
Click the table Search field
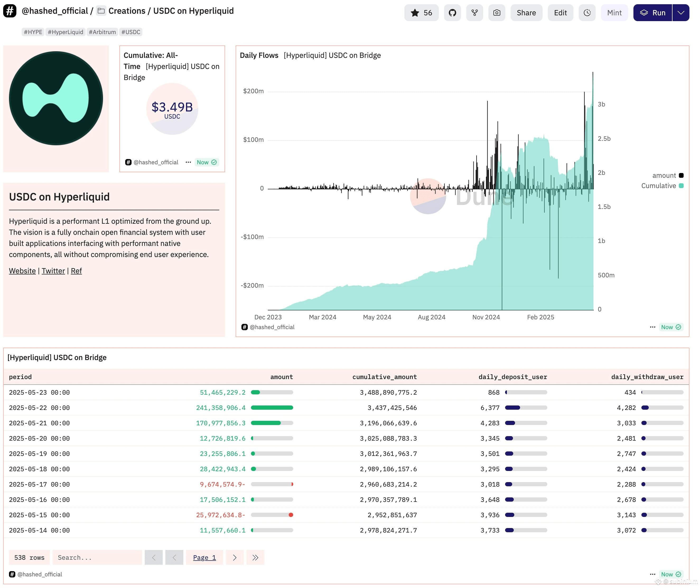pos(97,557)
